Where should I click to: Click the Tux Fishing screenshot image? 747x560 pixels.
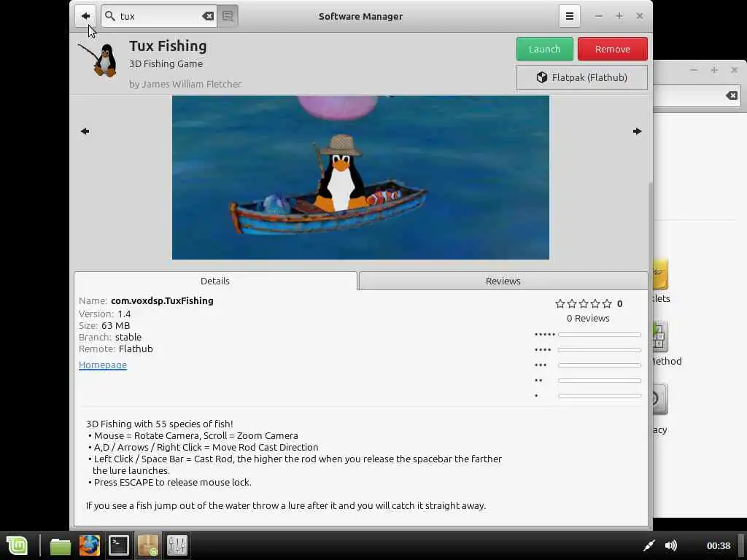(360, 178)
